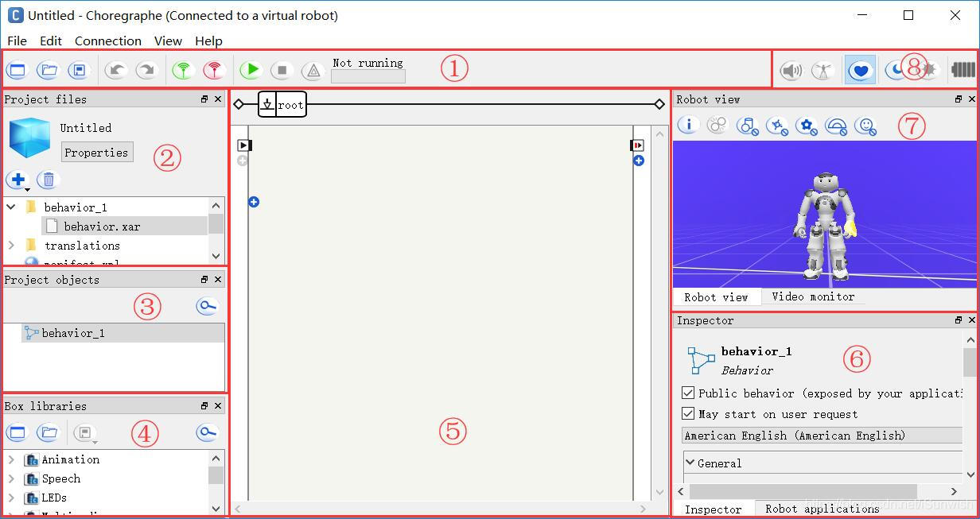
Task: Click the green Connect to robot icon
Action: click(184, 70)
